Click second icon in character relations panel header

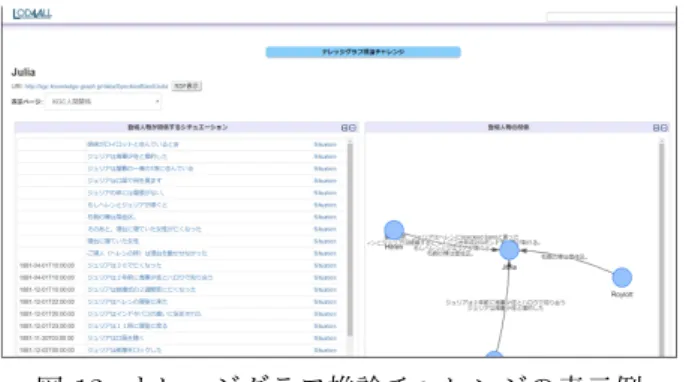[664, 128]
